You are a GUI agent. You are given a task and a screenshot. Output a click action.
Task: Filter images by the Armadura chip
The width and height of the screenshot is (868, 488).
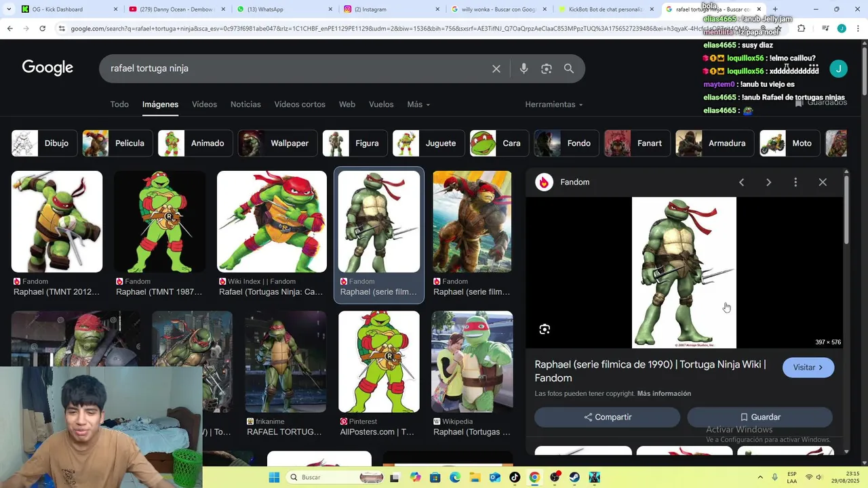click(x=714, y=143)
